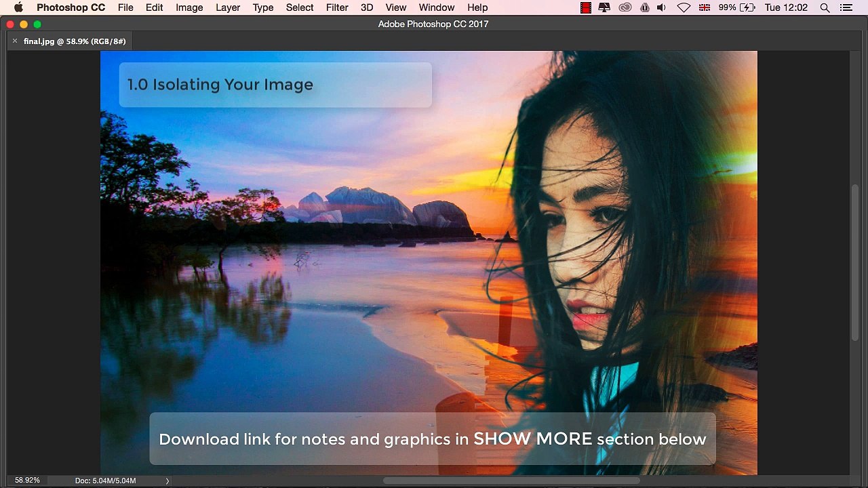Click the horizontal scrollbar below the canvas
The height and width of the screenshot is (488, 868).
point(511,481)
